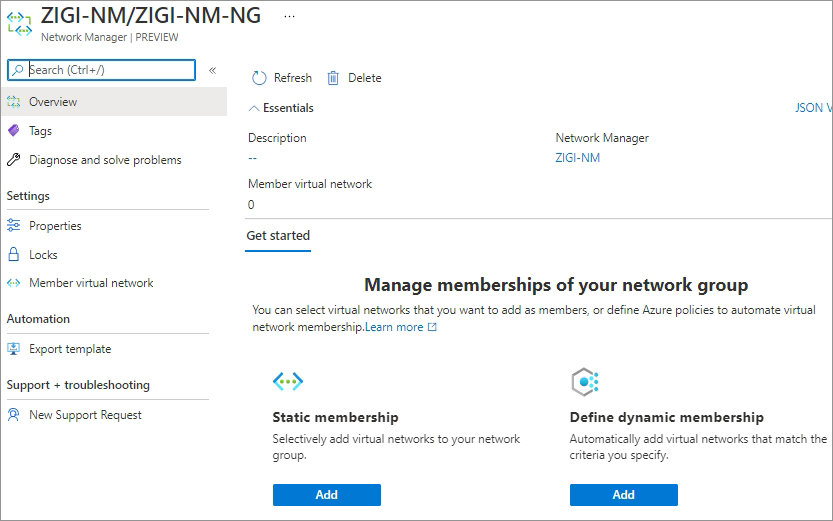The width and height of the screenshot is (833, 521).
Task: Open the ellipsis more options menu
Action: pos(290,17)
